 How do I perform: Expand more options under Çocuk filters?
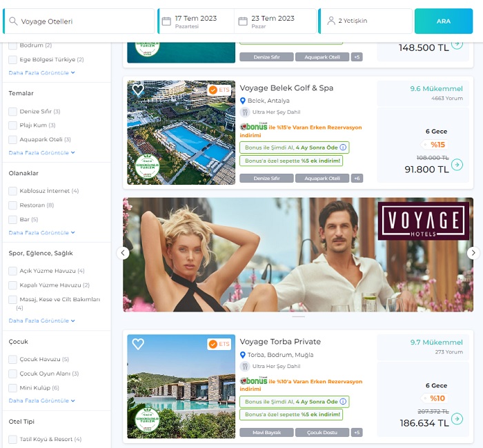pos(41,400)
